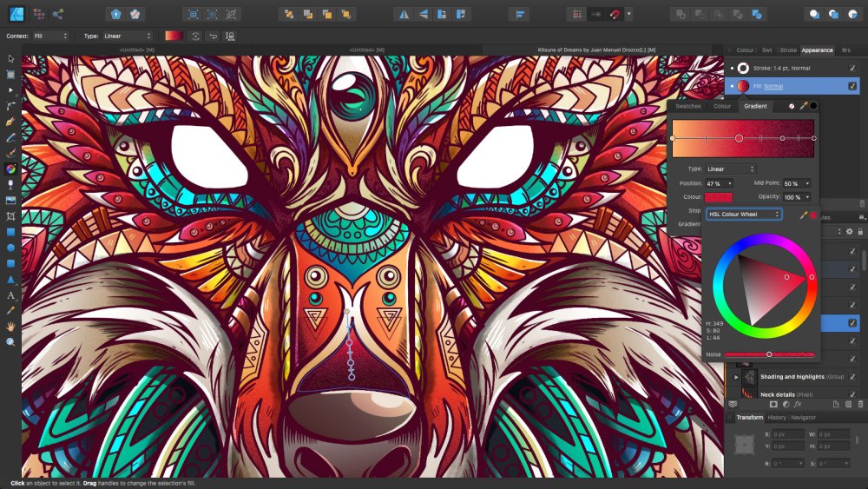Select the Transparency tool
The height and width of the screenshot is (489, 868).
(x=10, y=184)
